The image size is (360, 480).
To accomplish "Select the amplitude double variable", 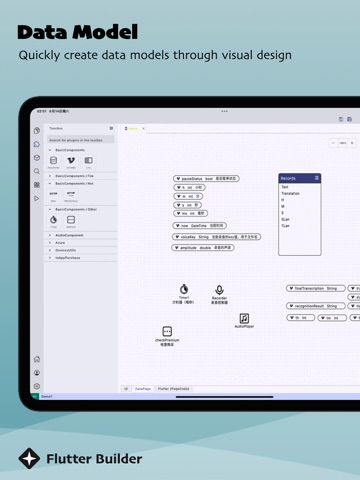I will [203, 248].
